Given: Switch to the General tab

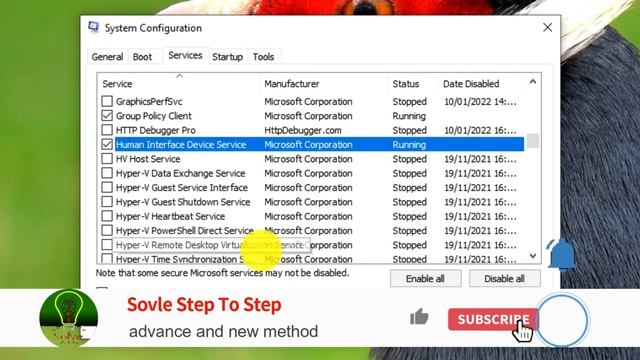Looking at the screenshot, I should tap(107, 57).
